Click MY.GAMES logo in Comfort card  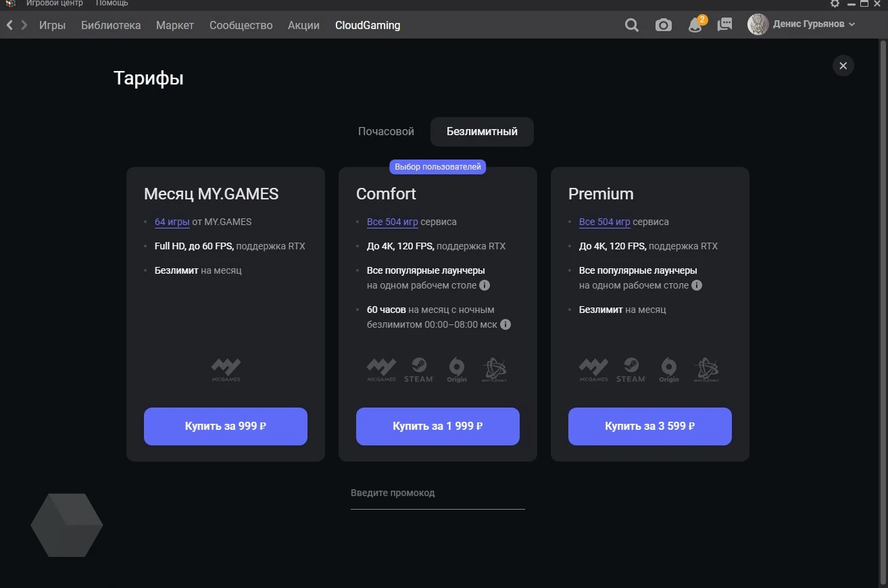pyautogui.click(x=381, y=370)
